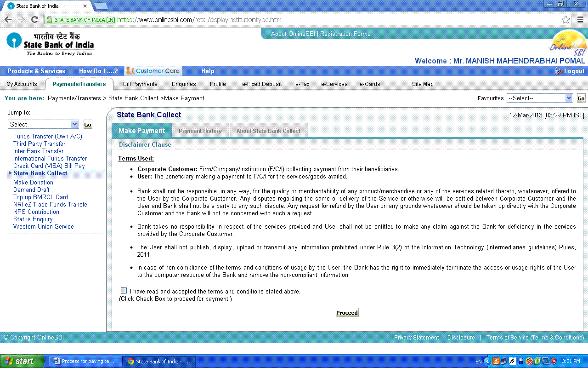Viewport: 588px width, 368px height.
Task: Open the Privacy Statement link
Action: 416,338
